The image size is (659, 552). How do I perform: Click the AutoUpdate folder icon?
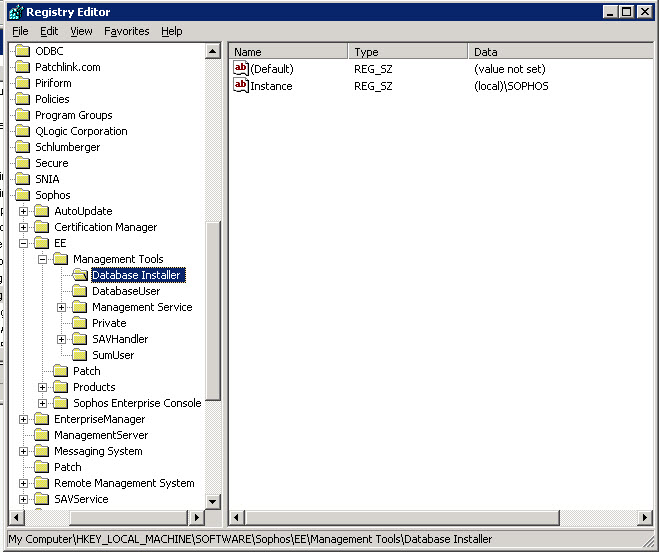41,211
